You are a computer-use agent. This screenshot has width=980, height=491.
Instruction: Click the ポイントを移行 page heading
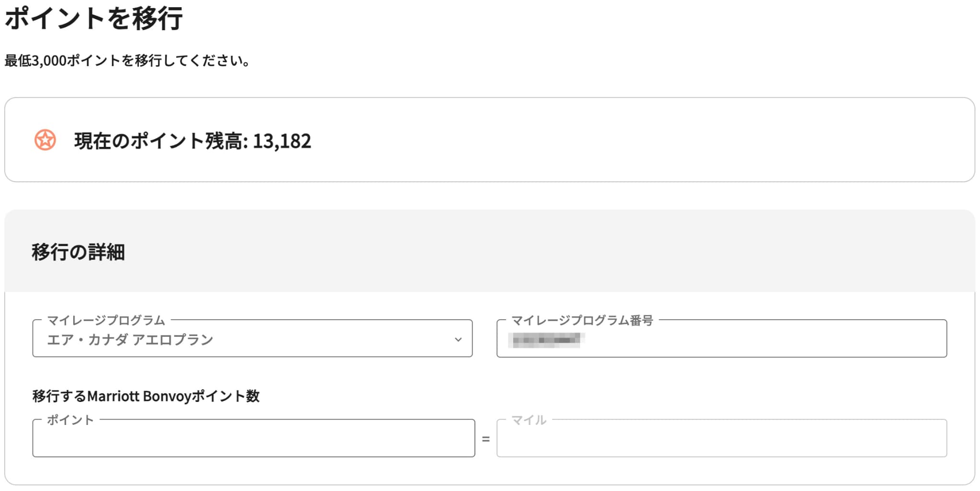[94, 18]
